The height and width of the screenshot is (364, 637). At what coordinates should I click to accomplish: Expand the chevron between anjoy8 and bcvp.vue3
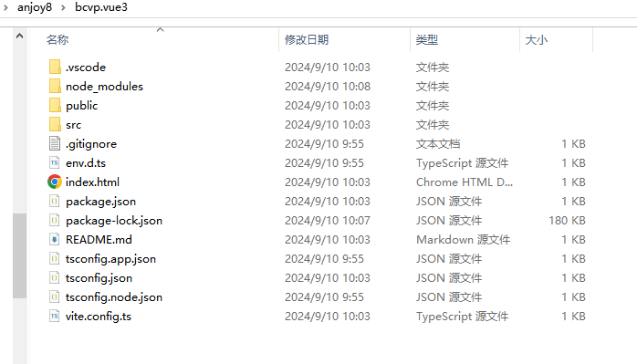63,7
